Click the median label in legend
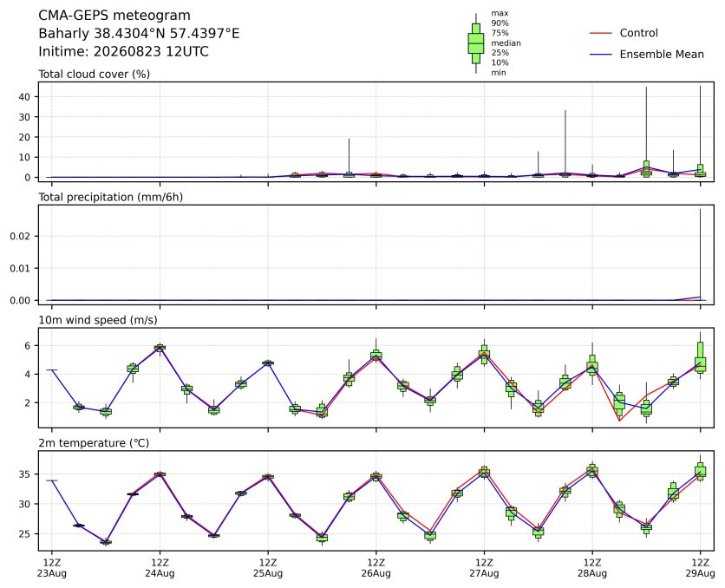The width and height of the screenshot is (725, 588). pyautogui.click(x=506, y=43)
